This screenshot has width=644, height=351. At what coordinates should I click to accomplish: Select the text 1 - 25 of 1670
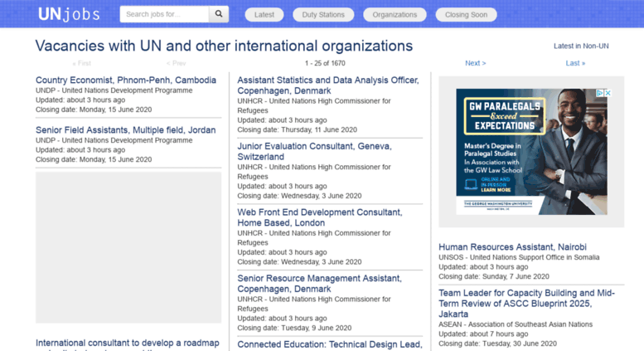pos(325,63)
